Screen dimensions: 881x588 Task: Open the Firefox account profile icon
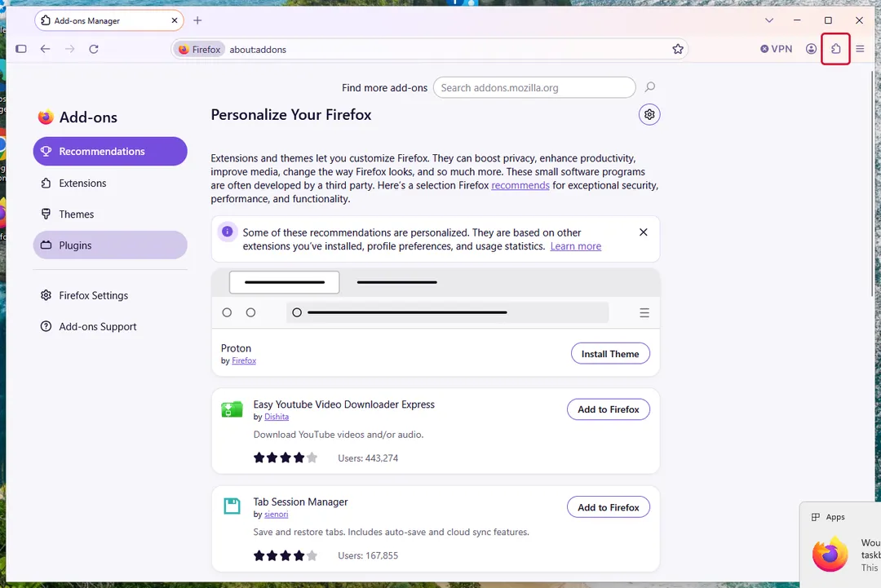tap(811, 49)
